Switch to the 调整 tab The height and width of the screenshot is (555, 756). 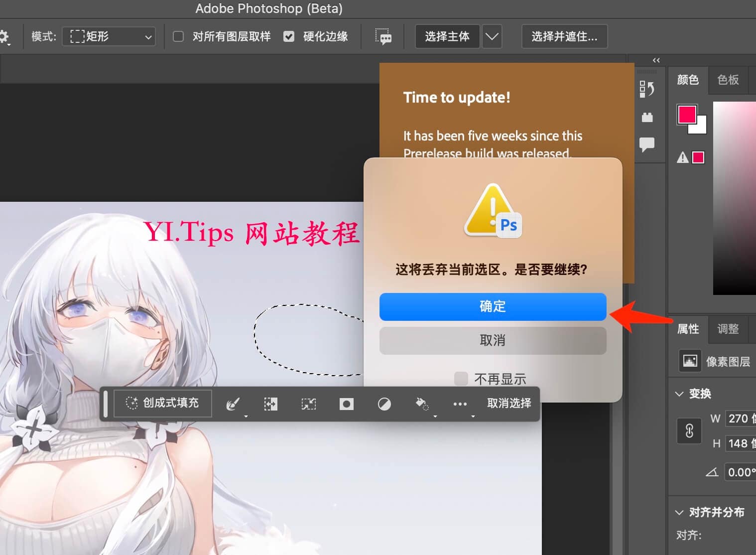pyautogui.click(x=728, y=329)
